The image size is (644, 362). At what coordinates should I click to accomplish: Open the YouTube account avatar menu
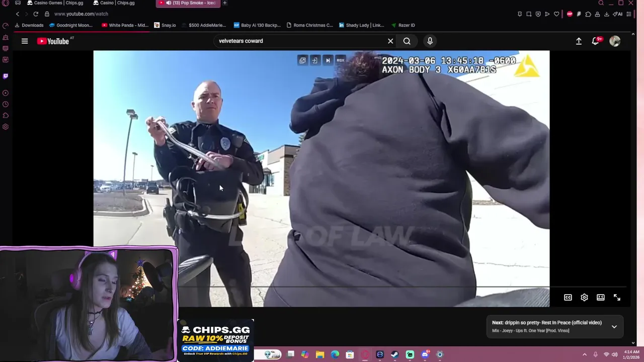[615, 41]
